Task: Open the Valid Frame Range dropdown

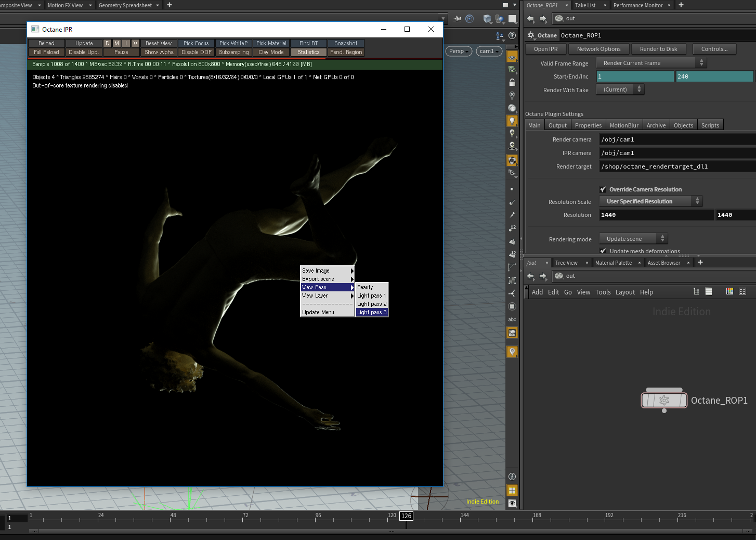Action: (x=651, y=63)
